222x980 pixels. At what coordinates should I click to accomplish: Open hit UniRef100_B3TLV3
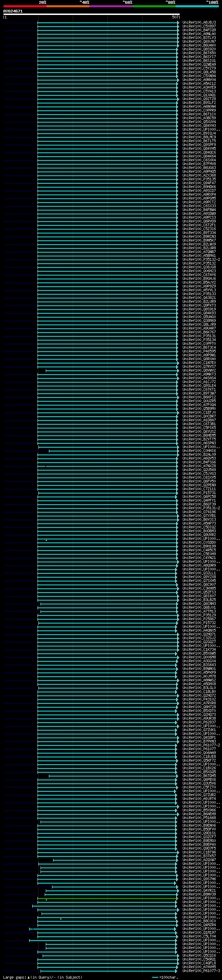(x=199, y=38)
